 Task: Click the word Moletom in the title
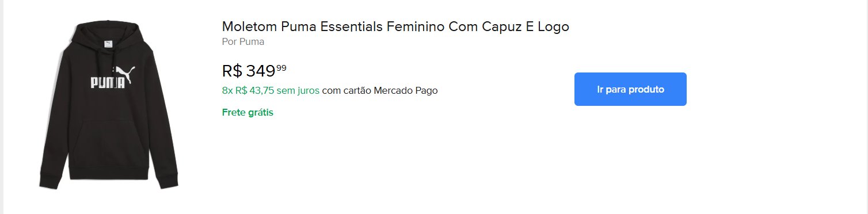tap(250, 26)
